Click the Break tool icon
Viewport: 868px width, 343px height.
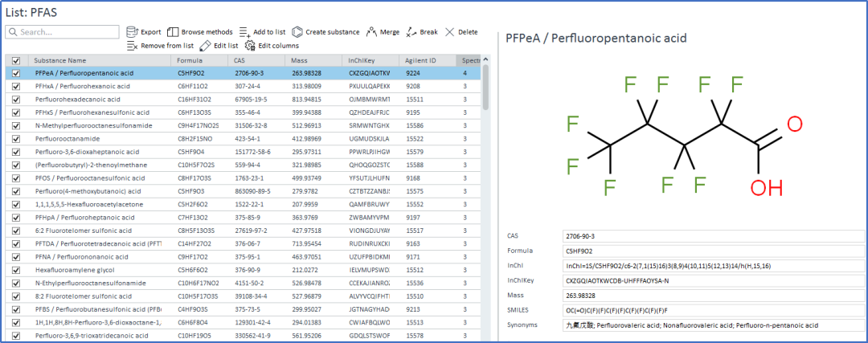411,32
